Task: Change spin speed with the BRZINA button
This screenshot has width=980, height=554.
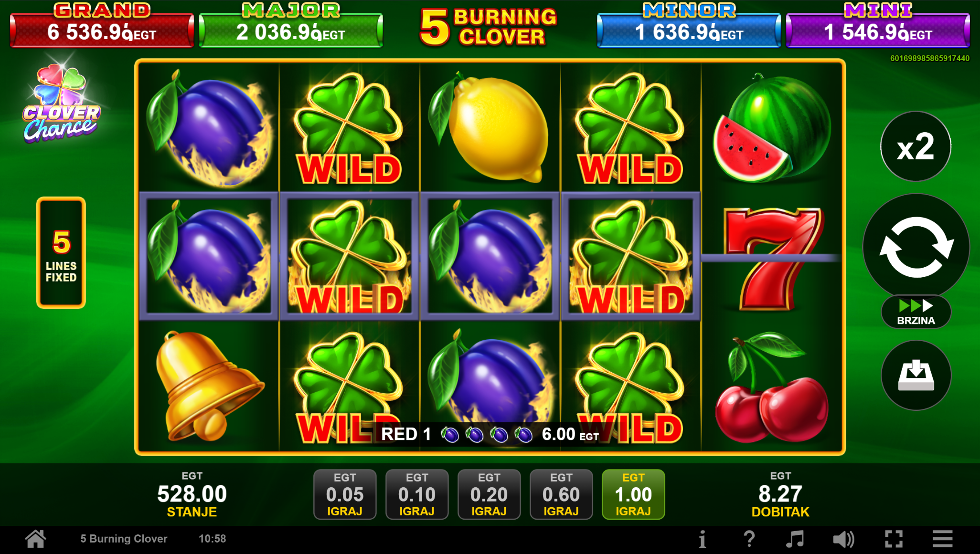Action: [x=916, y=312]
